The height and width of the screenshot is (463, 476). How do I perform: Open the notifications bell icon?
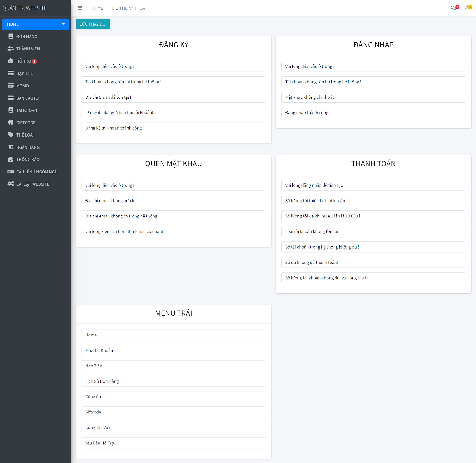pos(467,8)
